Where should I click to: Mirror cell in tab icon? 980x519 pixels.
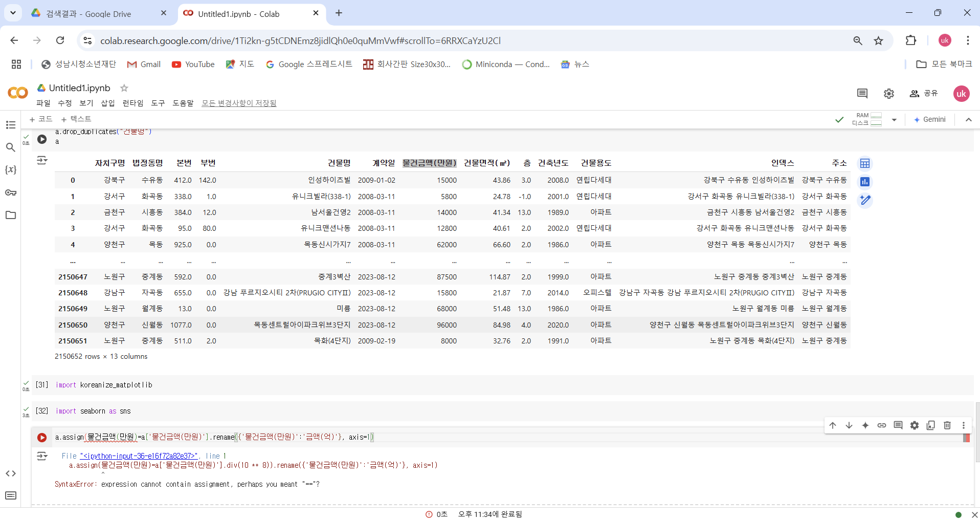point(931,425)
